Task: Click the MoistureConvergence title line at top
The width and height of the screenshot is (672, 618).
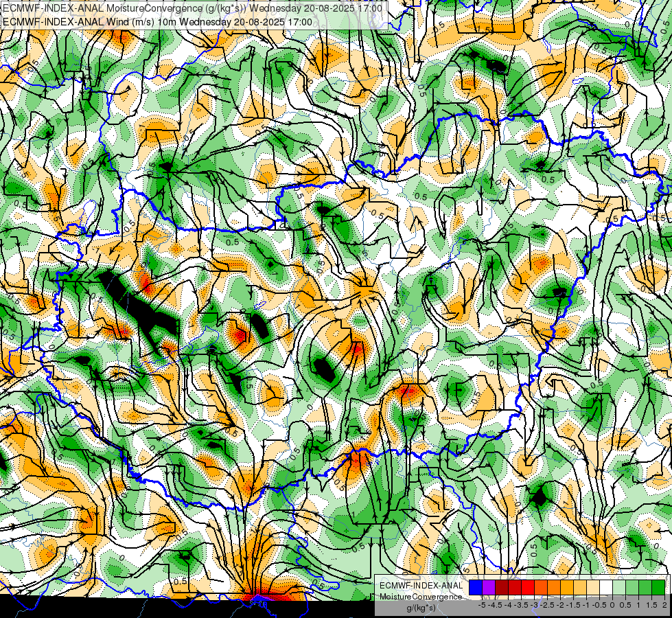Action: tap(192, 8)
